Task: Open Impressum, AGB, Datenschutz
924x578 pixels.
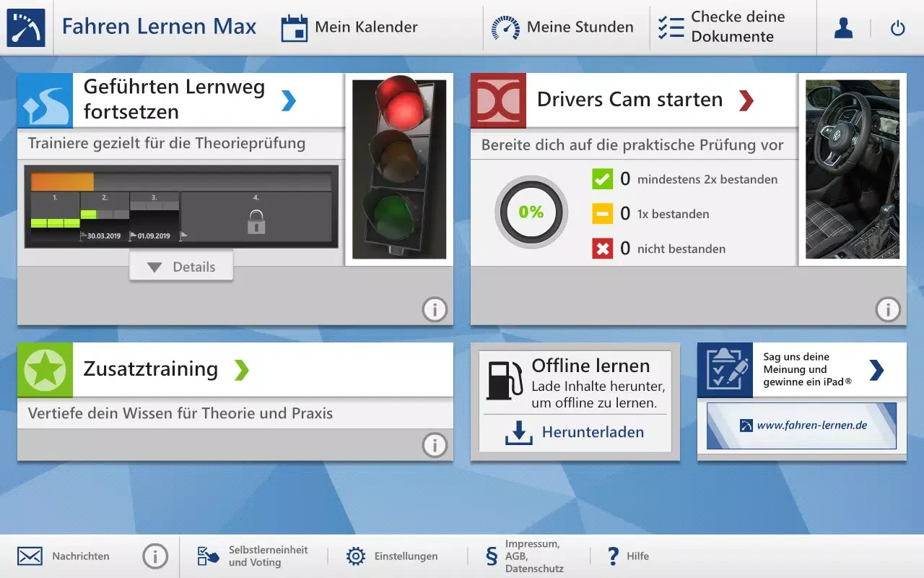Action: click(x=524, y=556)
